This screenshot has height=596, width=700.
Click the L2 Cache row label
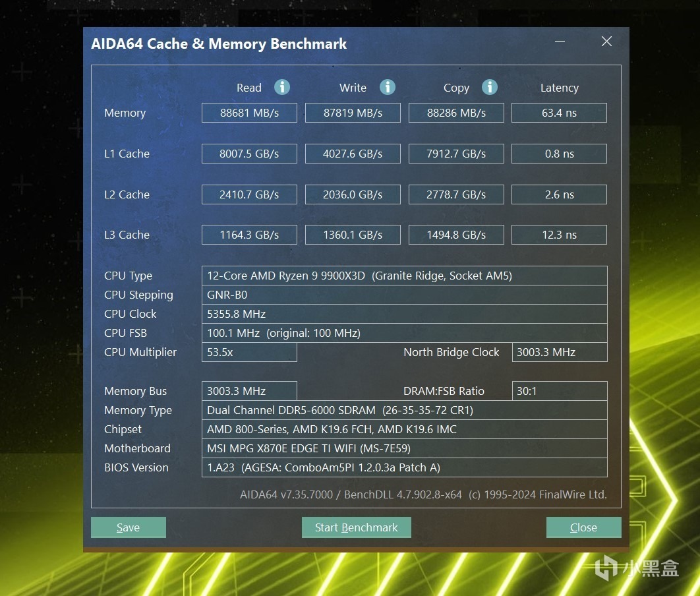pos(127,194)
